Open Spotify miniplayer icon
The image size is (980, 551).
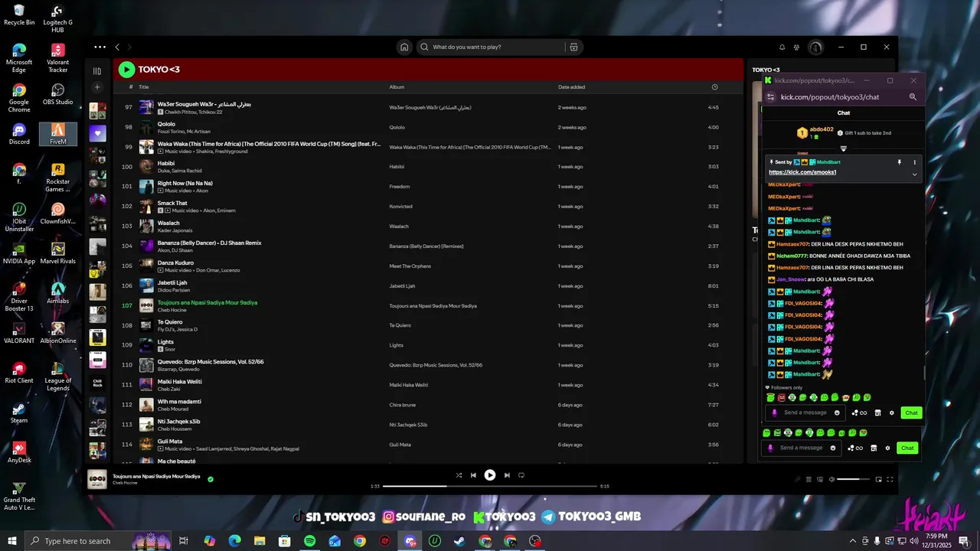[878, 479]
